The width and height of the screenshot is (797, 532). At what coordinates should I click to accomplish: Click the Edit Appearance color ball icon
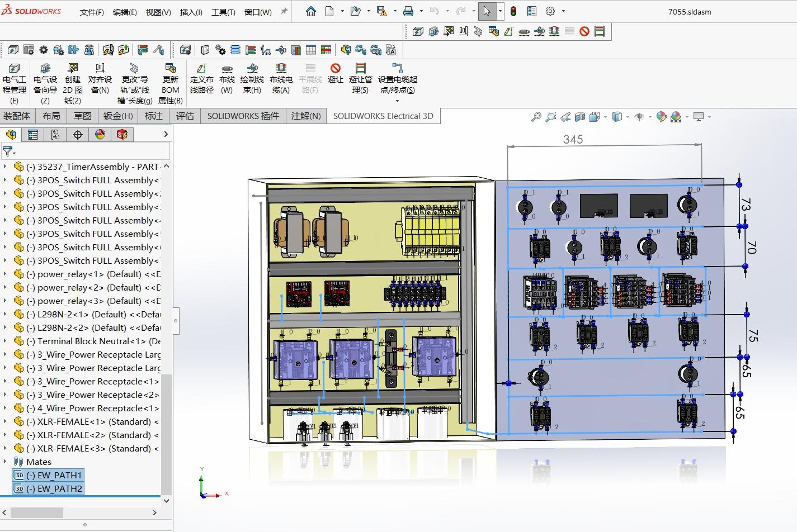[x=662, y=117]
